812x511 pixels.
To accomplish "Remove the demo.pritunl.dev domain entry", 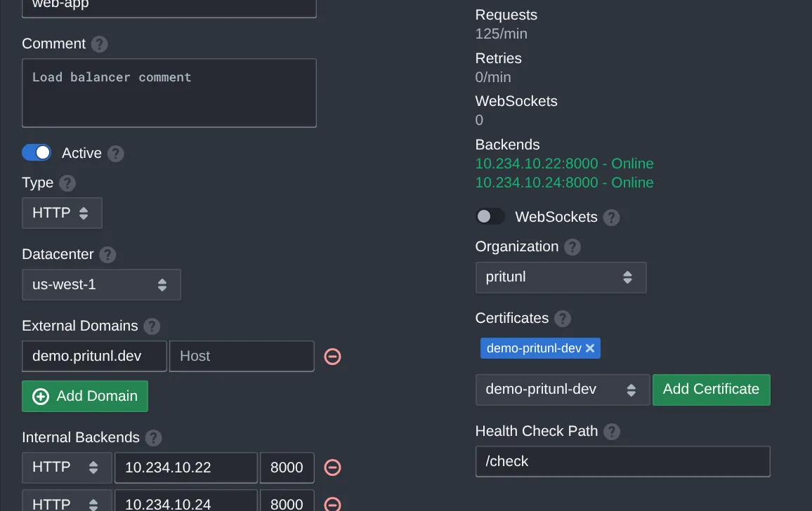I will point(332,356).
